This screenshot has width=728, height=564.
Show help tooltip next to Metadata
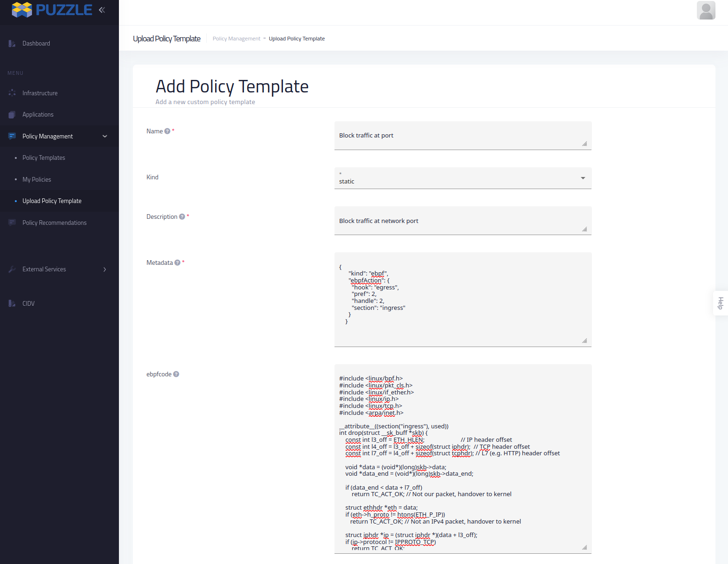pos(177,263)
